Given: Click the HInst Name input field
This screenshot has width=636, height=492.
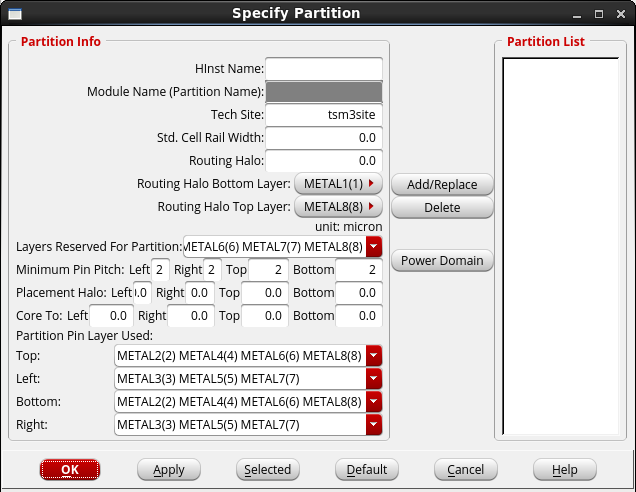Looking at the screenshot, I should click(x=324, y=69).
